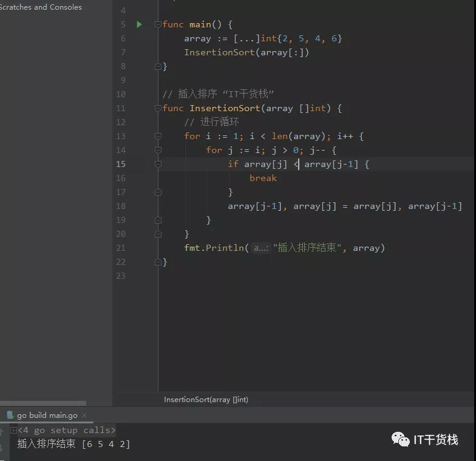Viewport: 476px width, 461px height.
Task: Click the 'break' keyword on line 16
Action: point(263,178)
